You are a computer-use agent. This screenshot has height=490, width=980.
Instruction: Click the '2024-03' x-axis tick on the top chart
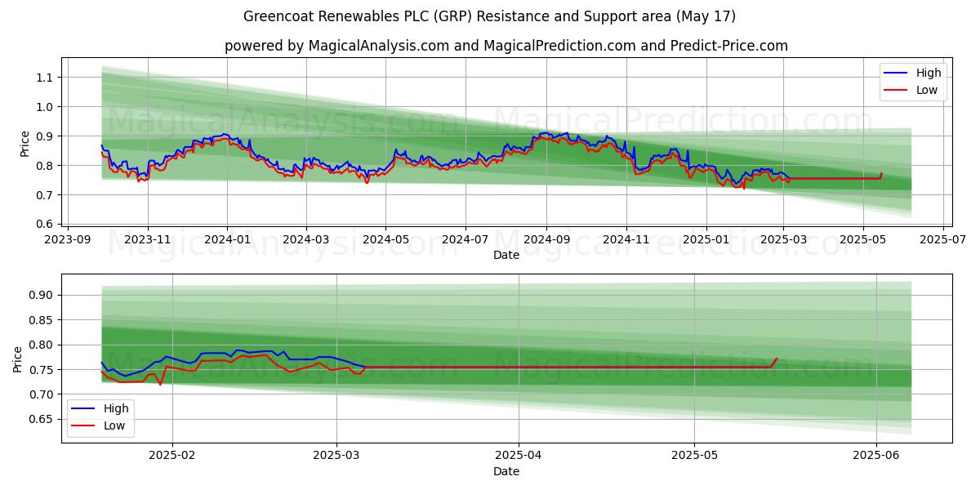click(x=306, y=241)
